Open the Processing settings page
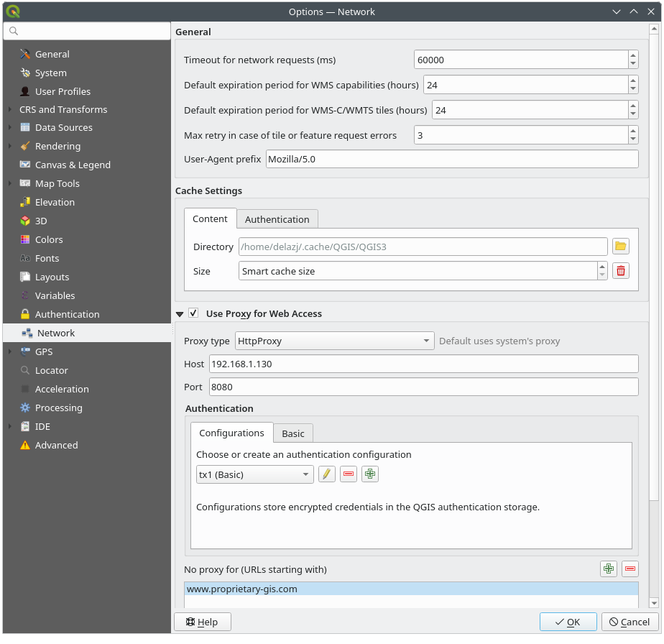 58,408
